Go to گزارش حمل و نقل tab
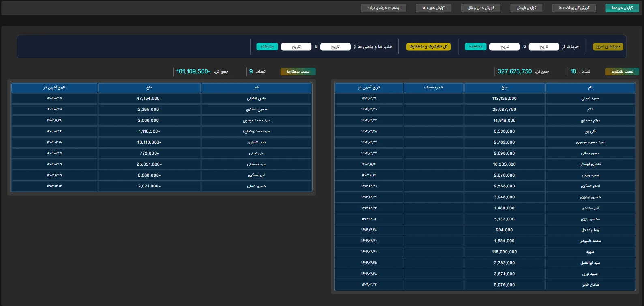Image resolution: width=644 pixels, height=306 pixels. [481, 8]
